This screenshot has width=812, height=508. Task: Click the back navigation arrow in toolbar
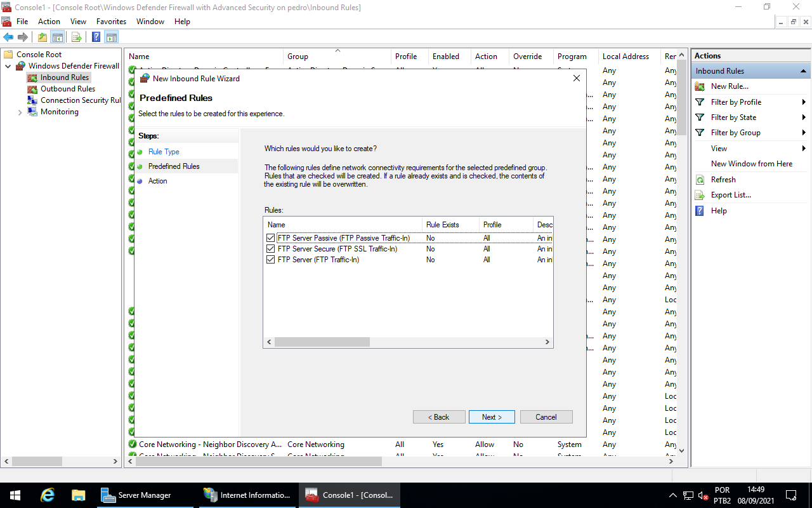coord(8,36)
